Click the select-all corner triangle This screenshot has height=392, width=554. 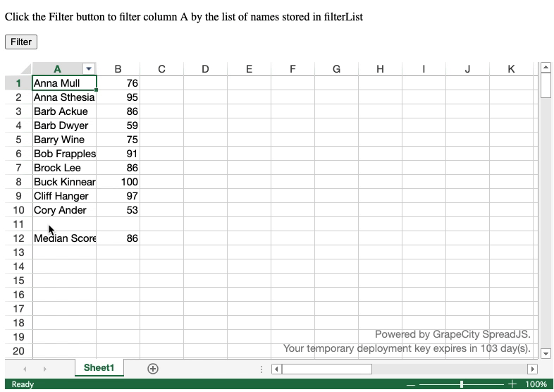coord(26,69)
